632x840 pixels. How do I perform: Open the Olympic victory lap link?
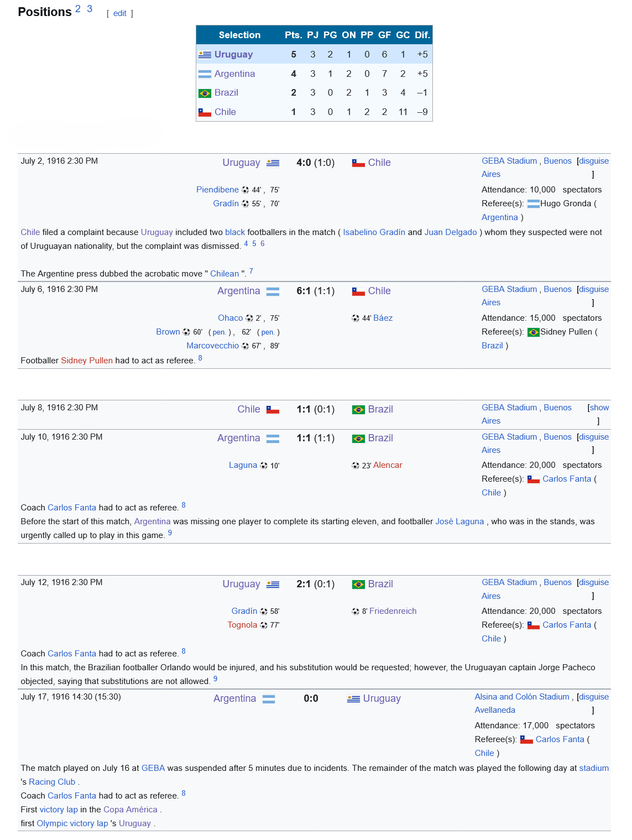pyautogui.click(x=72, y=823)
